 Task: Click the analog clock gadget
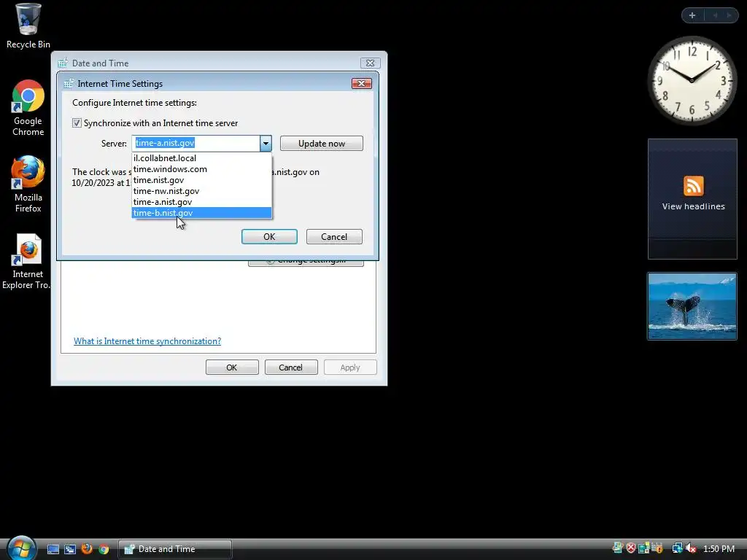[692, 80]
